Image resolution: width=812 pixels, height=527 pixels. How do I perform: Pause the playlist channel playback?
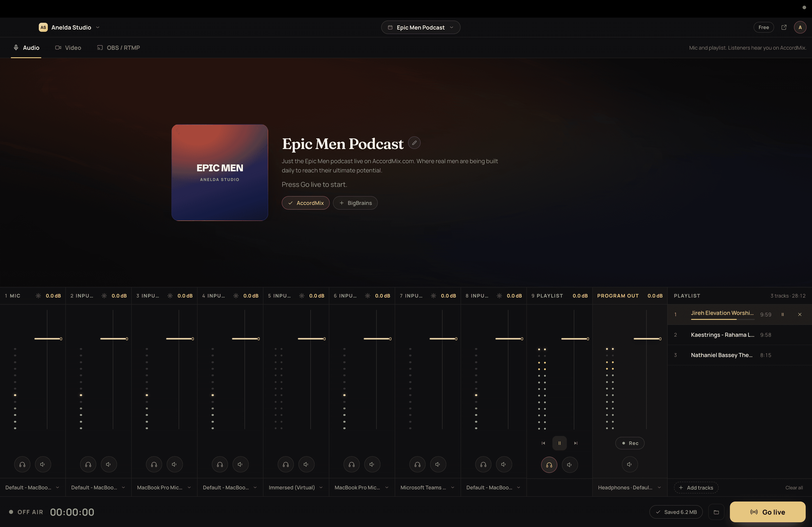coord(560,443)
